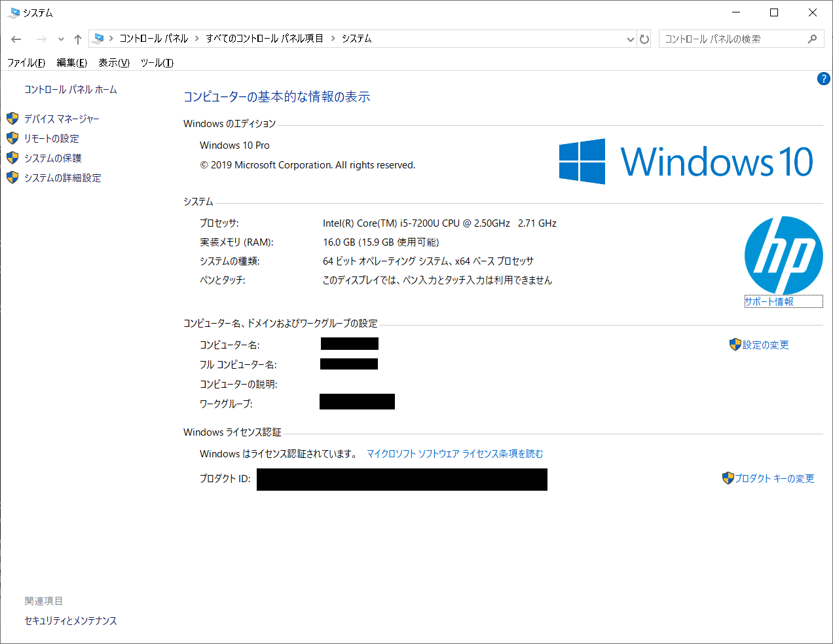Click the Back navigation arrow
The image size is (833, 644).
16,39
